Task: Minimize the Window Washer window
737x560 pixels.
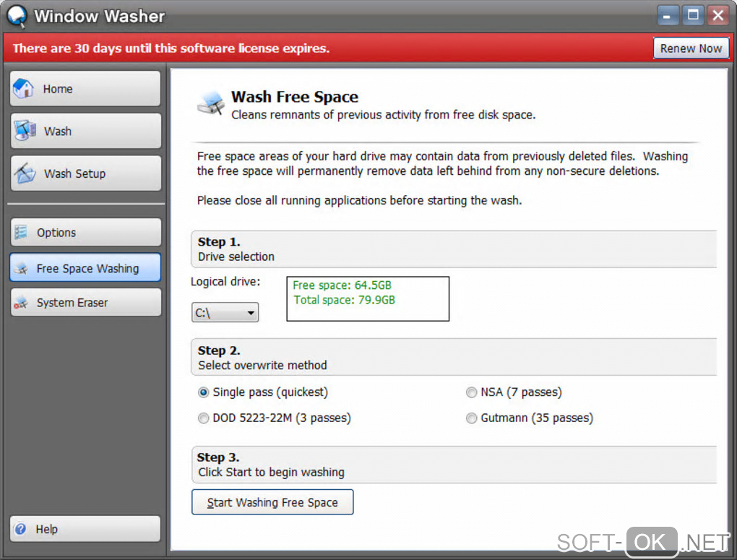Action: pyautogui.click(x=667, y=15)
